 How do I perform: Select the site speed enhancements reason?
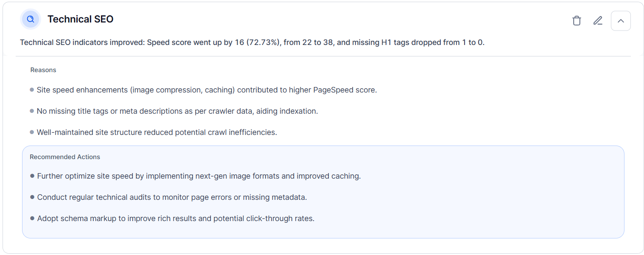point(207,90)
